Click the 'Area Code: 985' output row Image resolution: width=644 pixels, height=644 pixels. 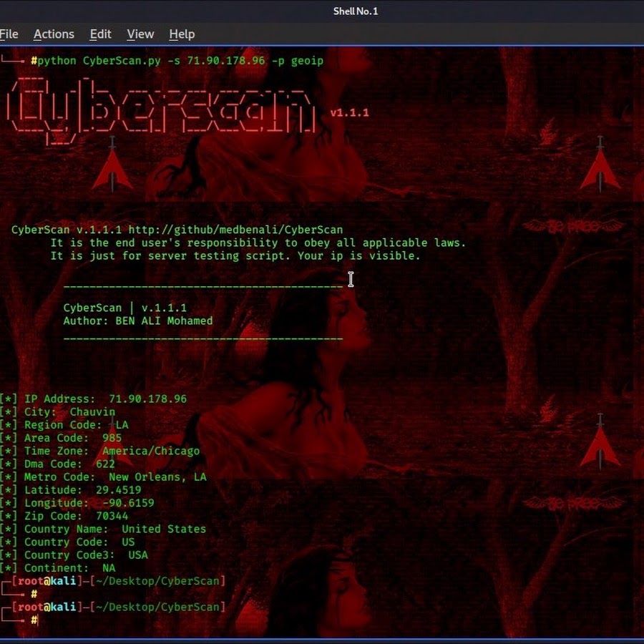61,438
